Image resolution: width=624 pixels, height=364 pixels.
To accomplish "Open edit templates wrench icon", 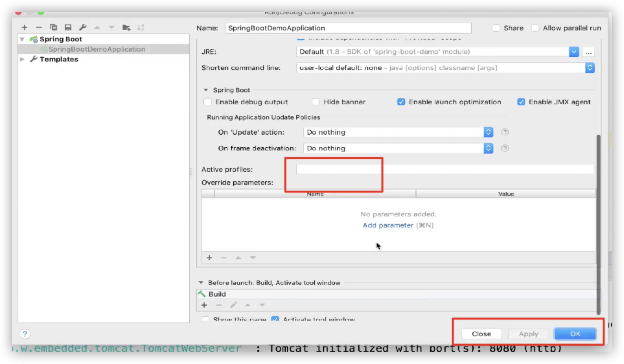I will (83, 28).
